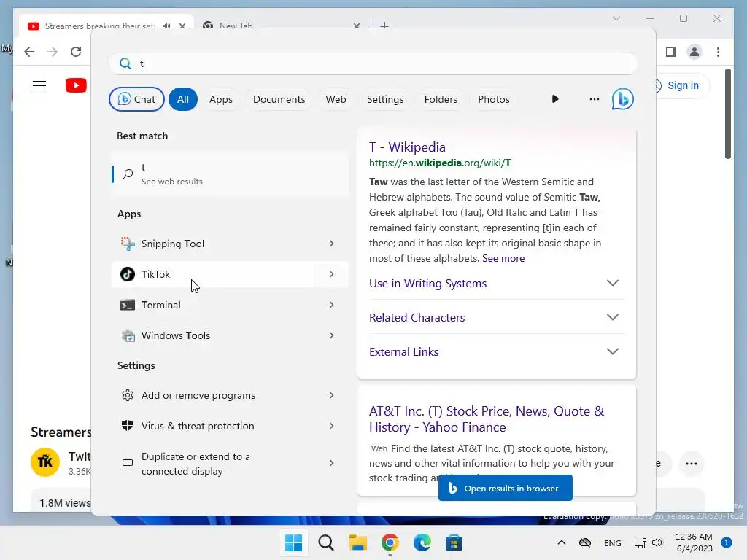
Task: Open Add or remove programs setting
Action: click(x=212, y=395)
